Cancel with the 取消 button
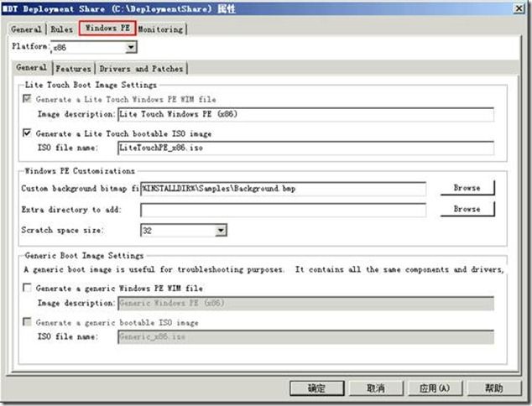The image size is (532, 406). [376, 388]
